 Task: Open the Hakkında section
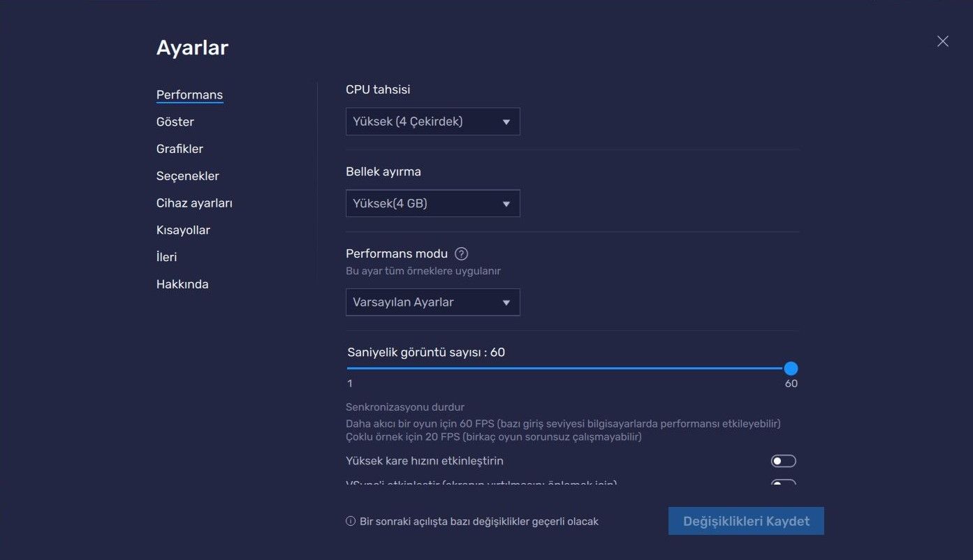(x=182, y=285)
